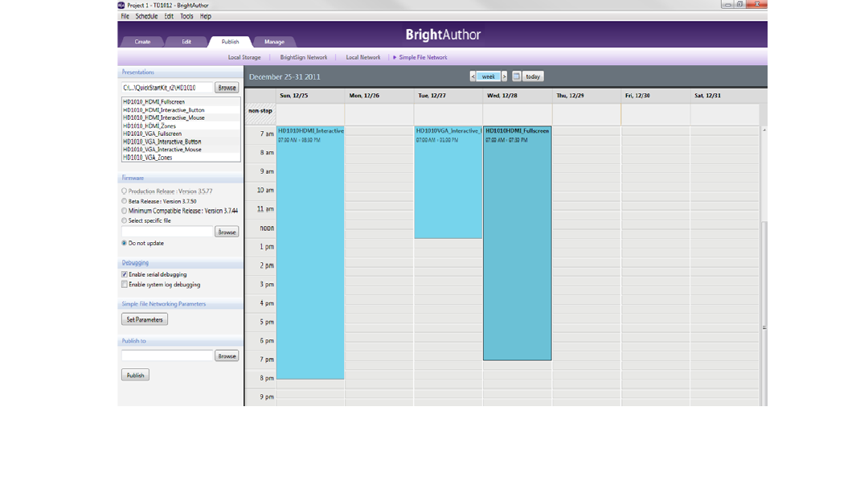Click the week view selector
This screenshot has width=868, height=489.
click(489, 76)
